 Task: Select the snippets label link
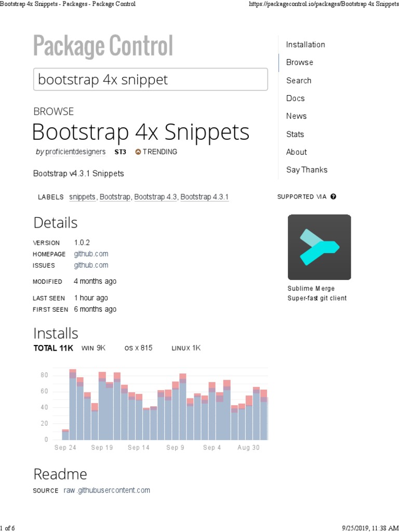coord(83,197)
